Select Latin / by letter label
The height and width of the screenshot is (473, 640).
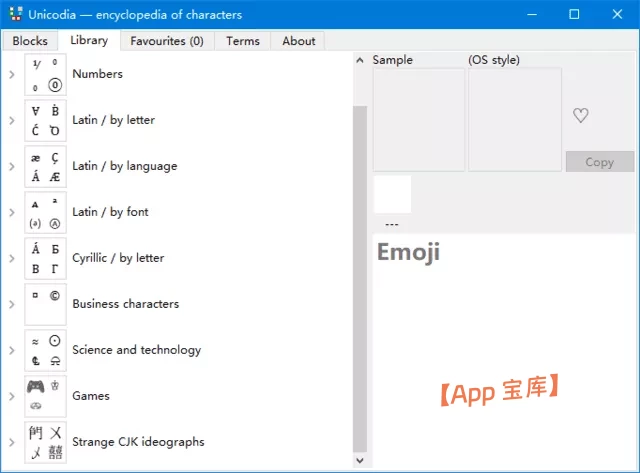[x=113, y=120]
